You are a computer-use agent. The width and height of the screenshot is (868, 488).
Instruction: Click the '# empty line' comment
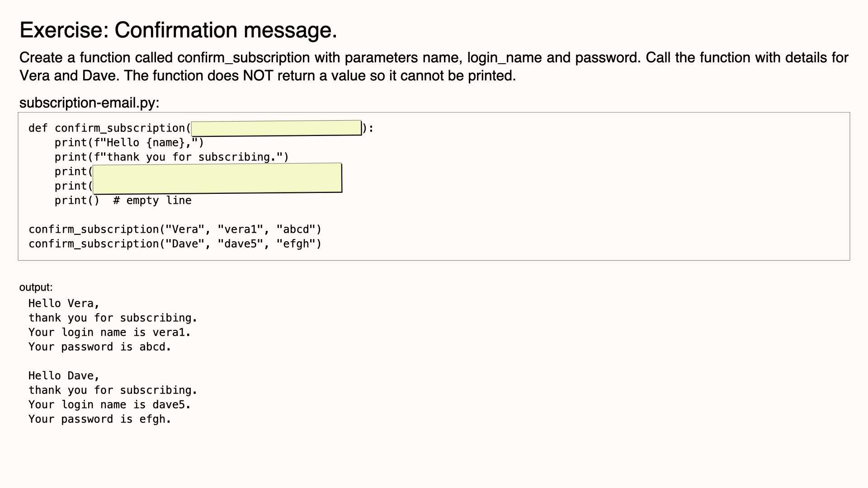(x=152, y=201)
